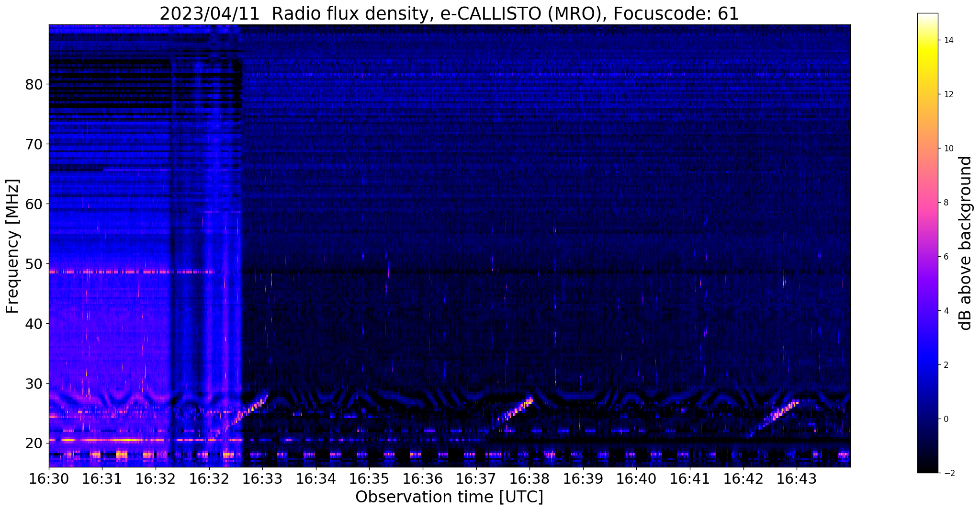Click the 16:40 time tick label

pyautogui.click(x=636, y=479)
